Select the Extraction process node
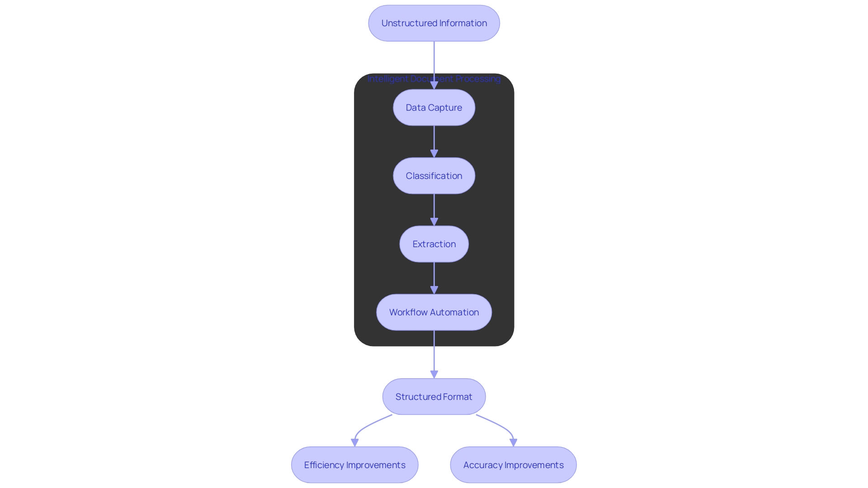This screenshot has width=868, height=488. pyautogui.click(x=434, y=244)
